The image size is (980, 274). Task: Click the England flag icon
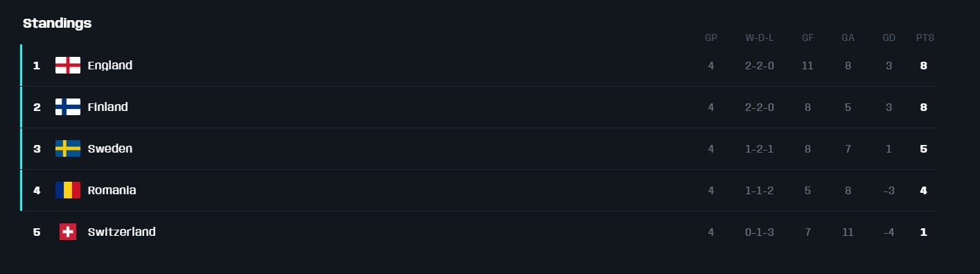tap(68, 65)
